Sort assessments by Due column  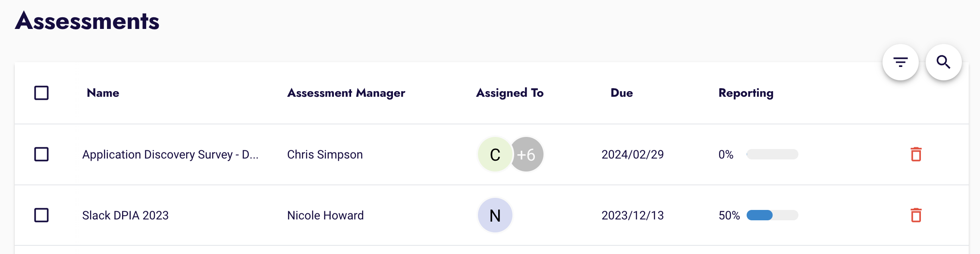tap(622, 93)
